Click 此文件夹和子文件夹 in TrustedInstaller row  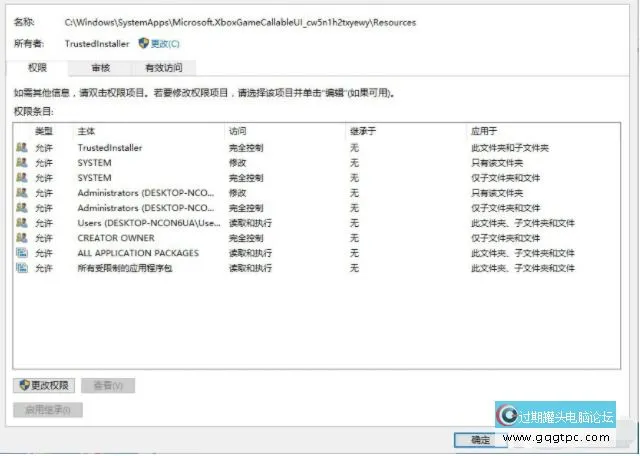tap(510, 148)
